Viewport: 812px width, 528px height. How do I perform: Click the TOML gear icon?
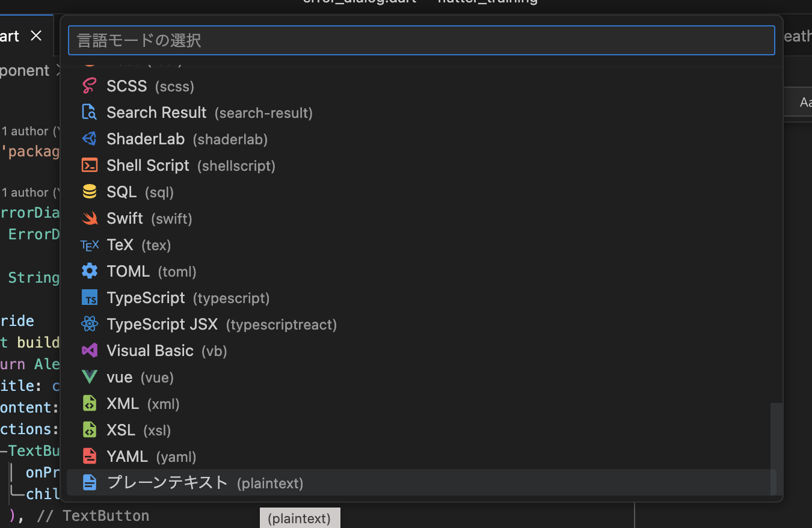coord(90,271)
